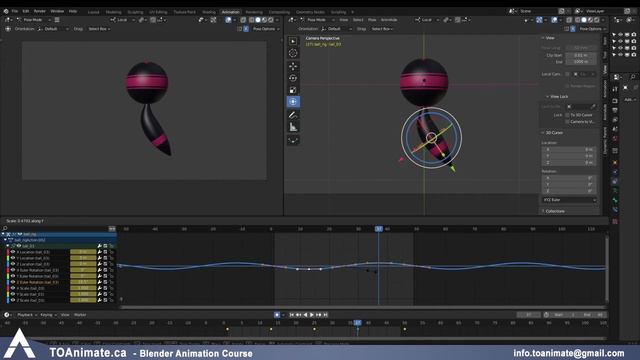Open the Modifiers wrench properties tab
The image size is (640, 360).
point(616,172)
